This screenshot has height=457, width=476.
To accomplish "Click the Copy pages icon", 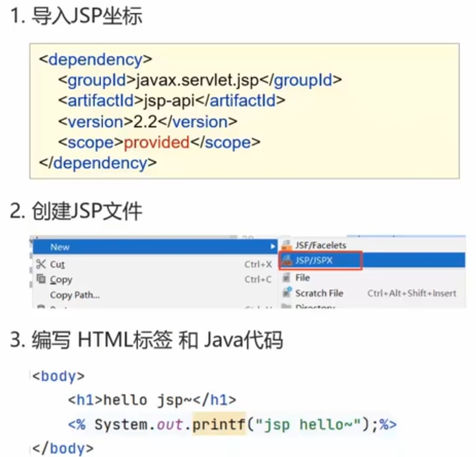I will [x=41, y=278].
